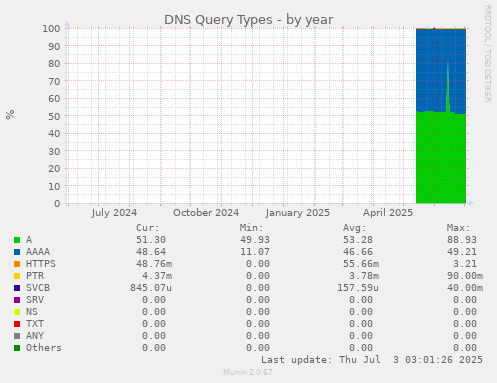The height and width of the screenshot is (383, 497).
Task: Click the Others legend label
Action: (44, 348)
